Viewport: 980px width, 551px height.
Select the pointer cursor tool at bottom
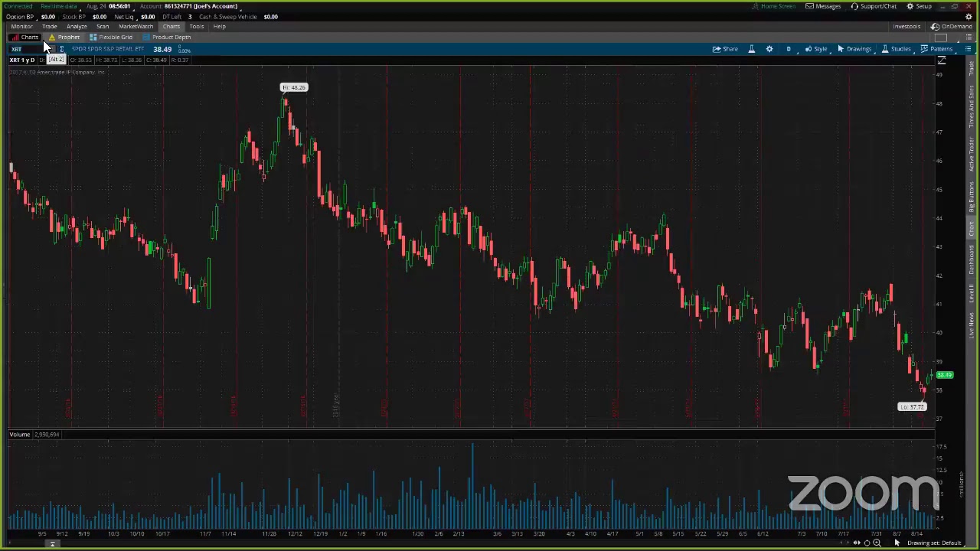point(897,543)
